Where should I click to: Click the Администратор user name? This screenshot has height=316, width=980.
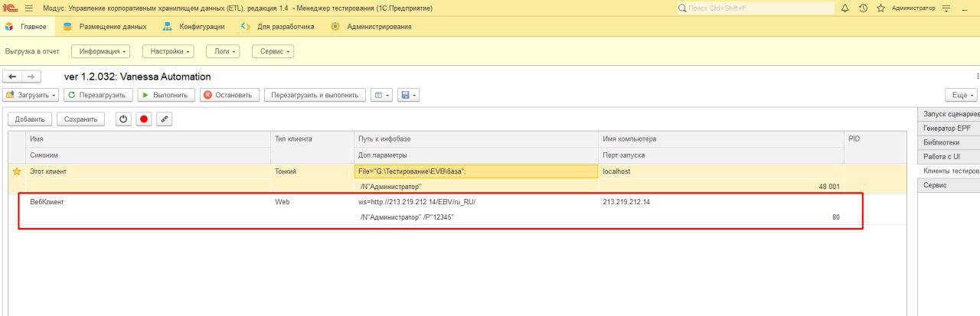pos(913,8)
